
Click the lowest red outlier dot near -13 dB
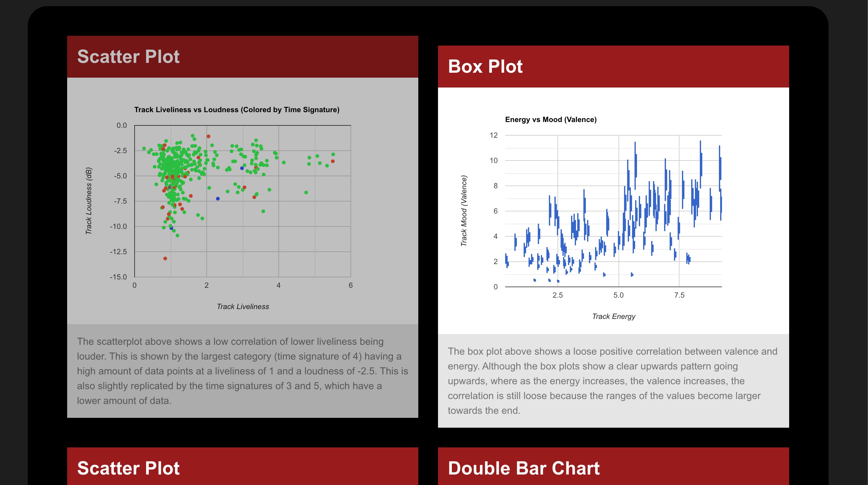(x=165, y=259)
